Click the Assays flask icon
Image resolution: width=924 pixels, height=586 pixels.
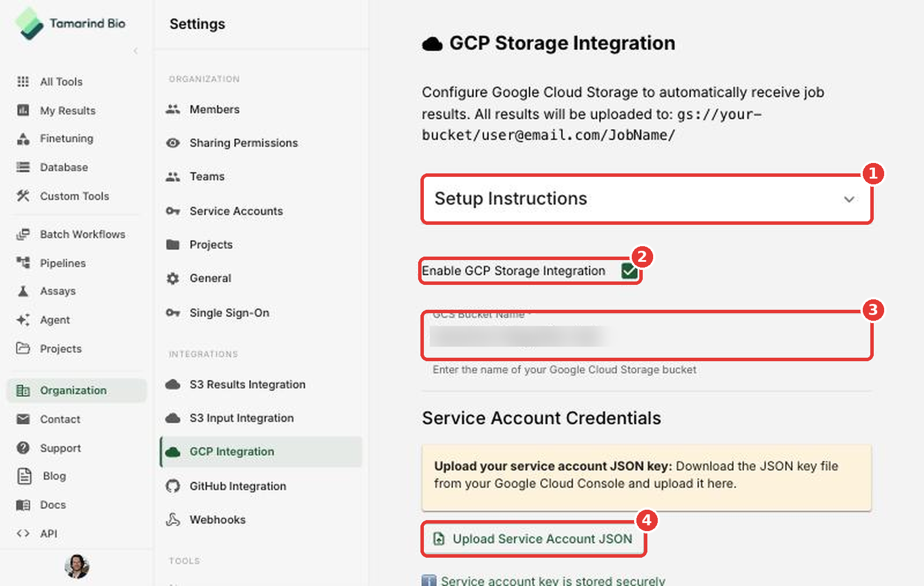click(x=23, y=291)
